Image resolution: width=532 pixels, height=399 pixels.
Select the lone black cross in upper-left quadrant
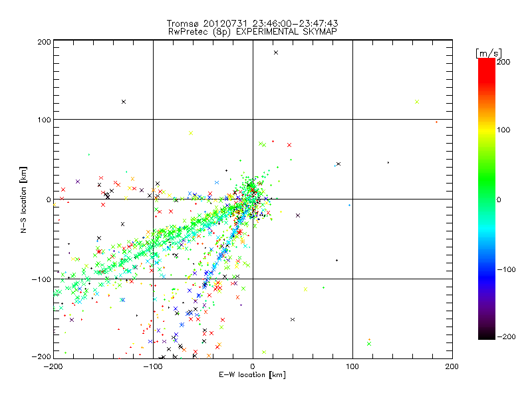pyautogui.click(x=124, y=102)
